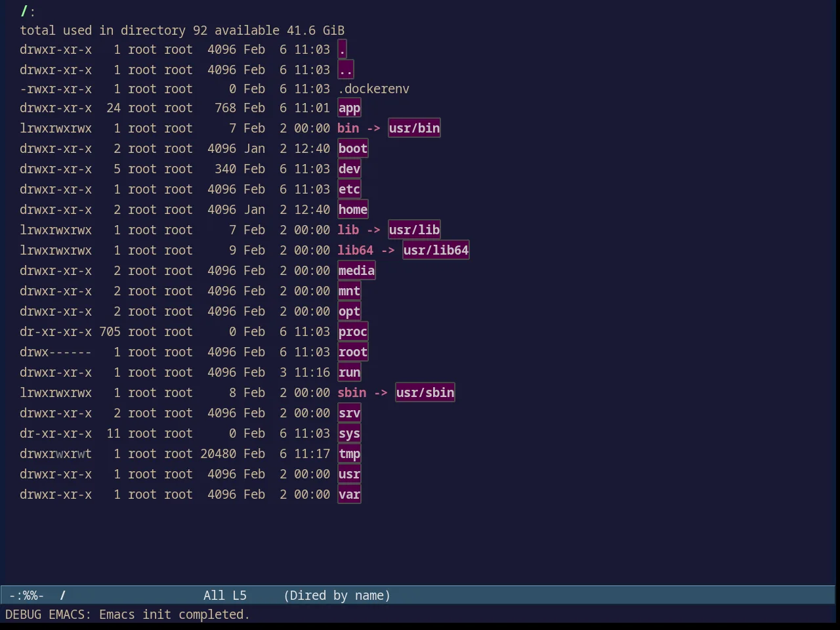Image resolution: width=840 pixels, height=630 pixels.
Task: Open the tmp directory
Action: [x=349, y=453]
